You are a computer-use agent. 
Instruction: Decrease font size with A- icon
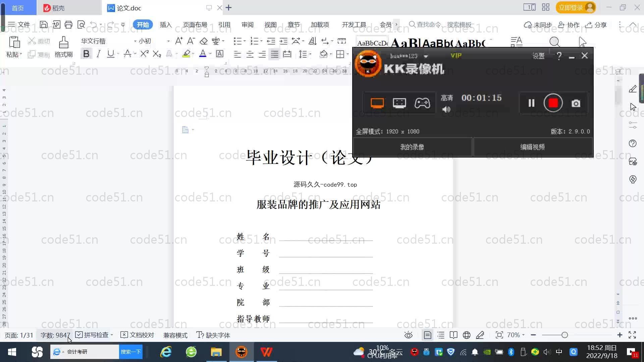point(191,41)
